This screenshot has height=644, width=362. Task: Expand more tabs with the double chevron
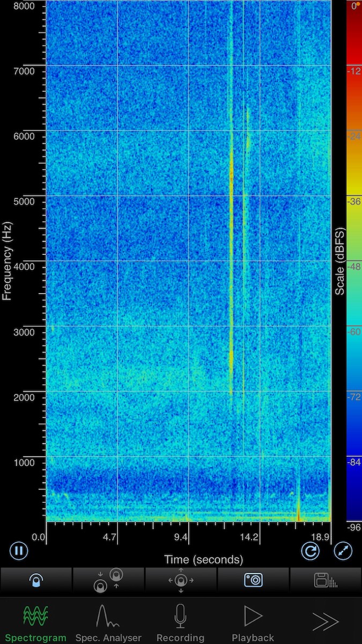pyautogui.click(x=325, y=623)
